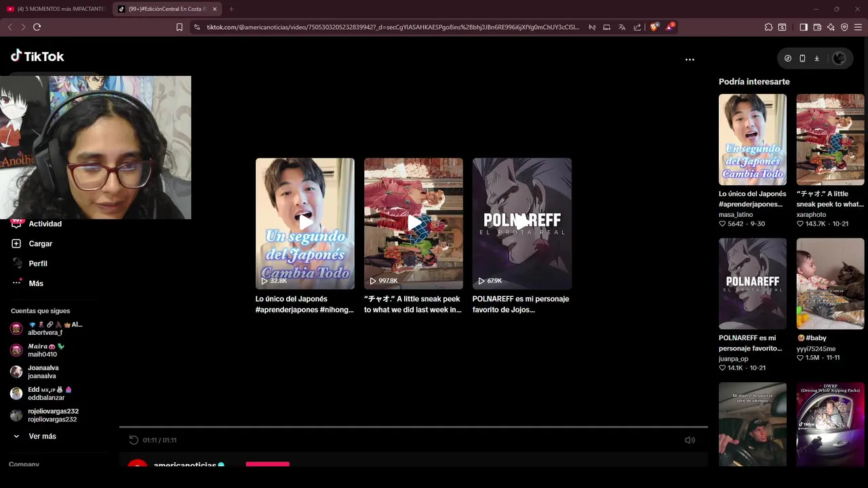
Task: Click the americanoticias author name below video
Action: tap(184, 464)
